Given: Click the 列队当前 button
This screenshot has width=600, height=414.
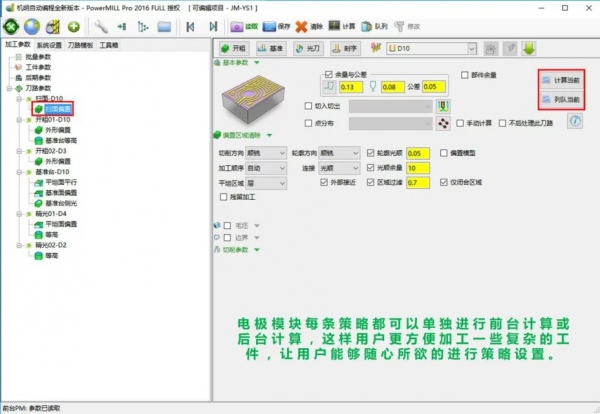Looking at the screenshot, I should [559, 99].
